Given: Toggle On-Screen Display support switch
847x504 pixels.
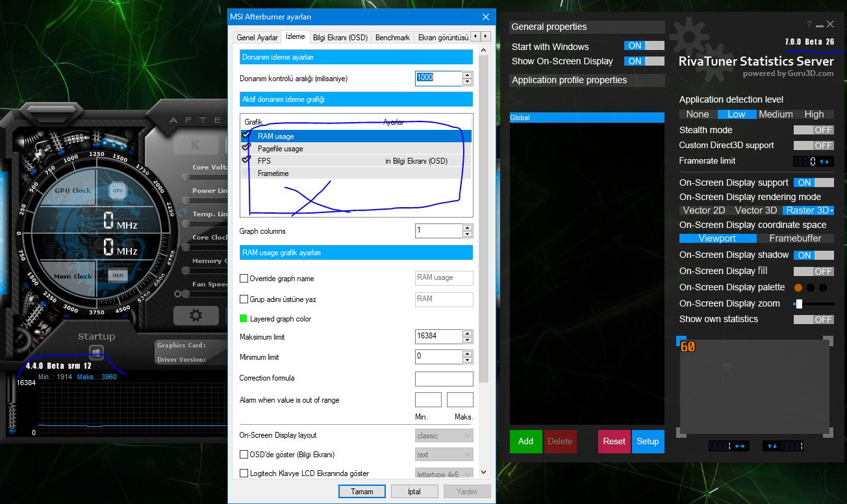Looking at the screenshot, I should [x=814, y=183].
